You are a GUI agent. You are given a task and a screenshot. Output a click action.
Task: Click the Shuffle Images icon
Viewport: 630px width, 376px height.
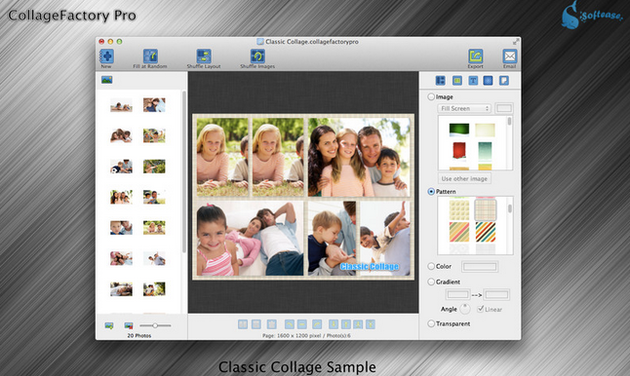(x=257, y=56)
